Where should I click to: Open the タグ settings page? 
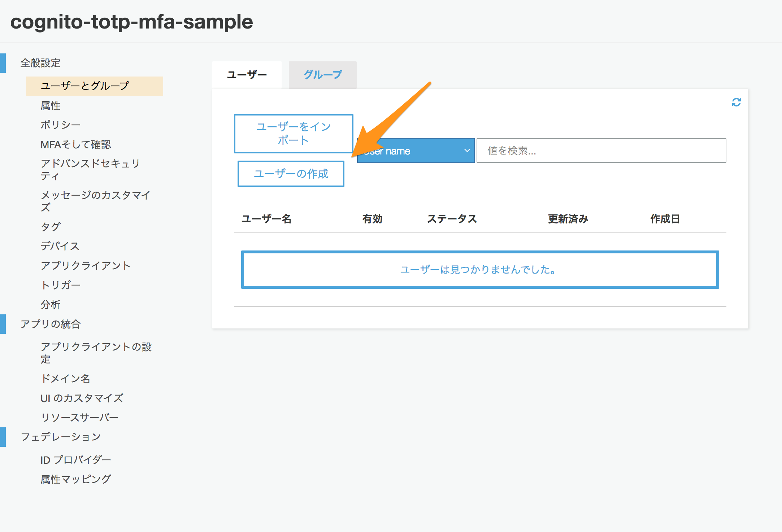coord(51,227)
